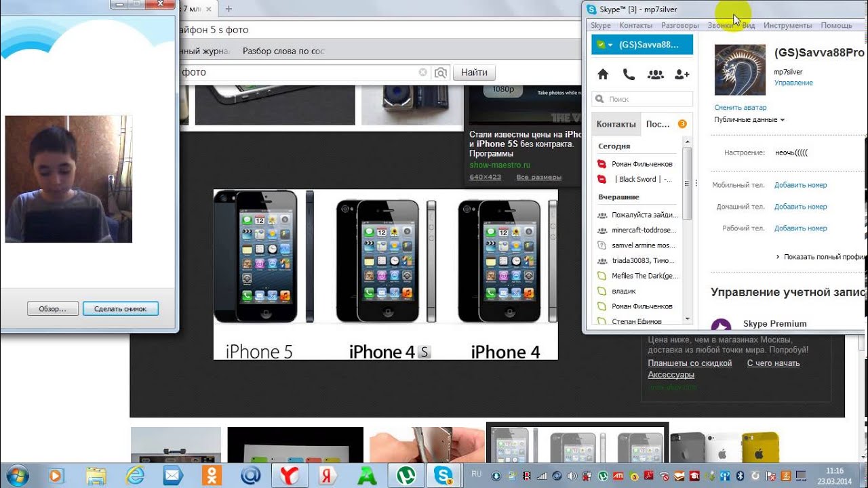868x488 pixels.
Task: Launch Internet Explorer from taskbar
Action: tap(135, 476)
